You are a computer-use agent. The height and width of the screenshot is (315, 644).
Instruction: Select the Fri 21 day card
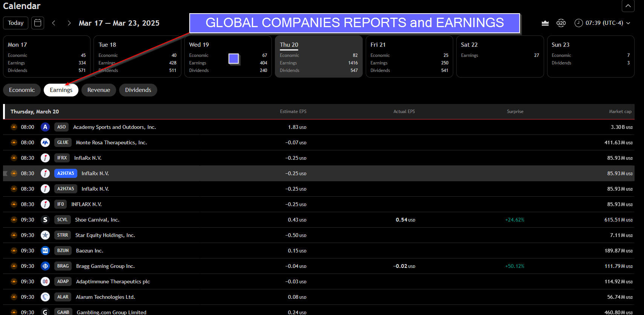tap(409, 57)
